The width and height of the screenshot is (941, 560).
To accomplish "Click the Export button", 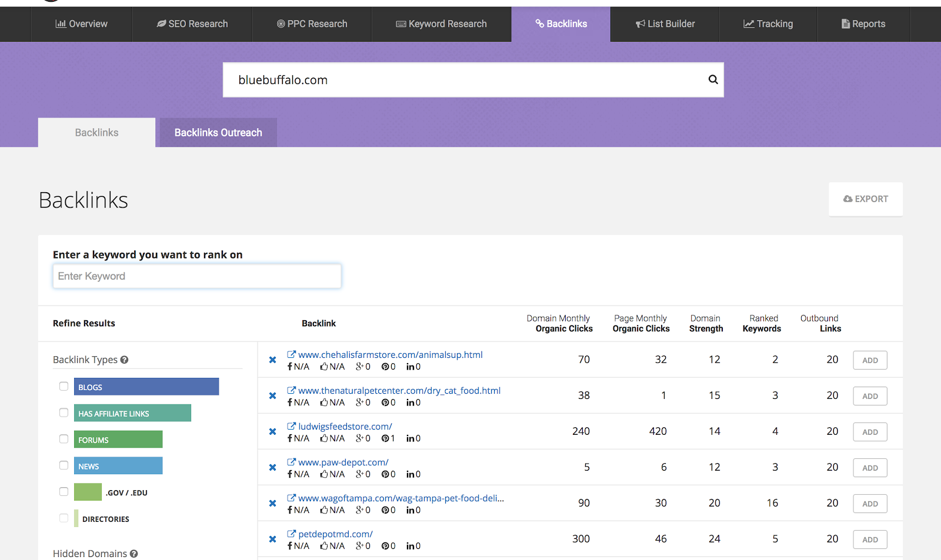I will pyautogui.click(x=865, y=199).
